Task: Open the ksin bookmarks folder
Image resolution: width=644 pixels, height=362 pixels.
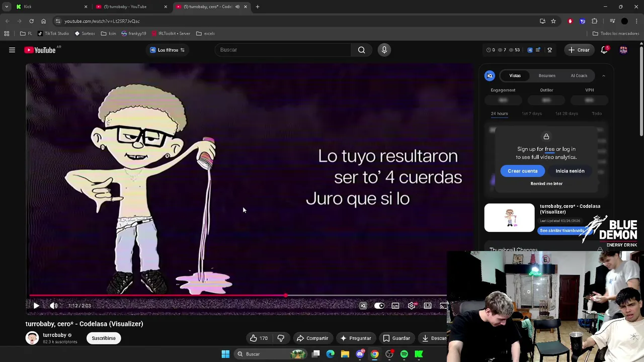Action: pyautogui.click(x=108, y=33)
